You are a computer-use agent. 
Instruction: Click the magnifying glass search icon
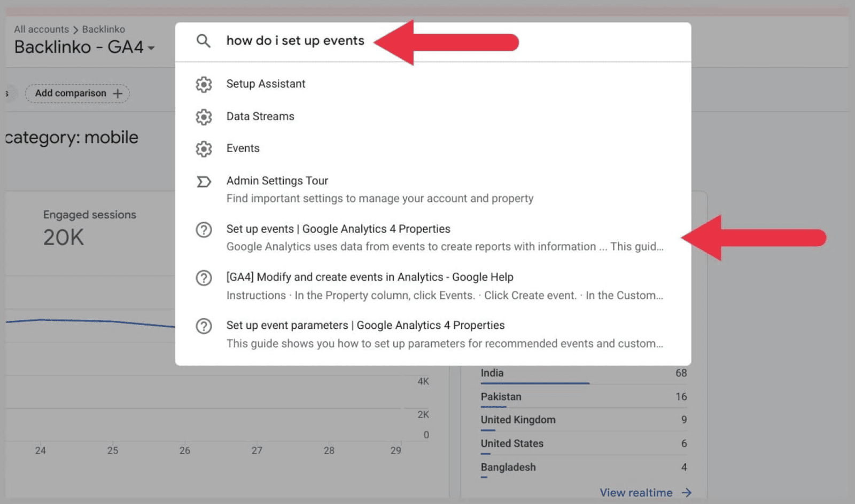(x=204, y=41)
